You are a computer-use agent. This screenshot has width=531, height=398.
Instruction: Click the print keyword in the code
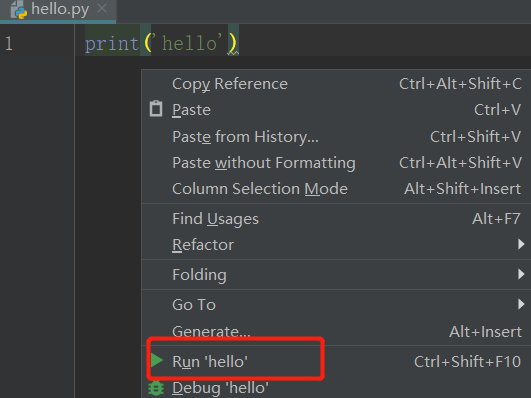coord(112,44)
